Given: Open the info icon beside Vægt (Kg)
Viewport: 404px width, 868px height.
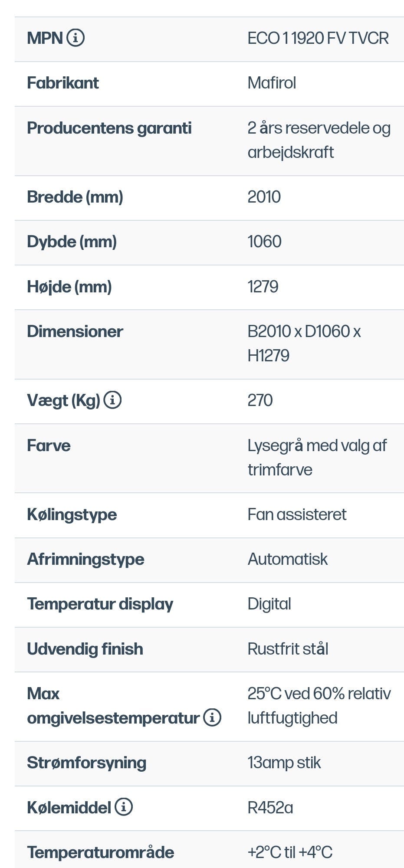Looking at the screenshot, I should [x=112, y=400].
